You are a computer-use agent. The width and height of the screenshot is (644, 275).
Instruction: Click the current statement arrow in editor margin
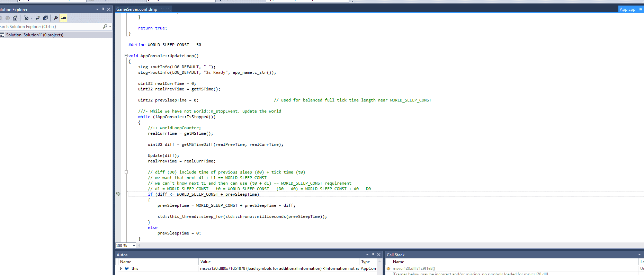tap(118, 194)
